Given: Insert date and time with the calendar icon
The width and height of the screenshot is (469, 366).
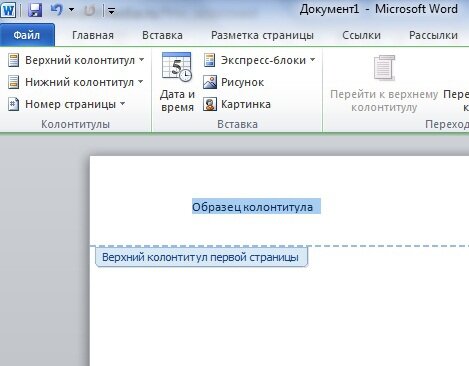Looking at the screenshot, I should coord(177,82).
